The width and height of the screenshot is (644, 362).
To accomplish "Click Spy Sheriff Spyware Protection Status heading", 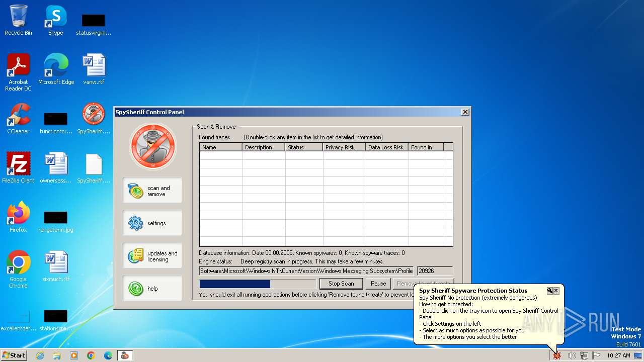I will (x=473, y=291).
